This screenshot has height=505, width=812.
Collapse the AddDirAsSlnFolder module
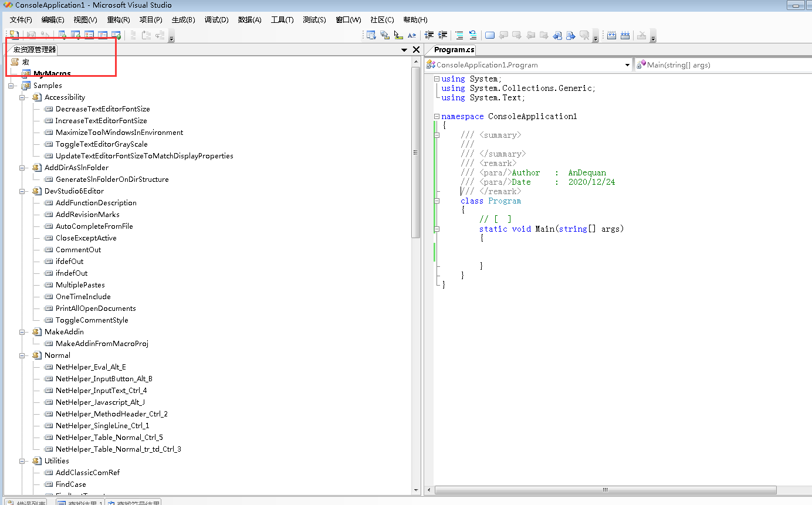click(x=22, y=168)
